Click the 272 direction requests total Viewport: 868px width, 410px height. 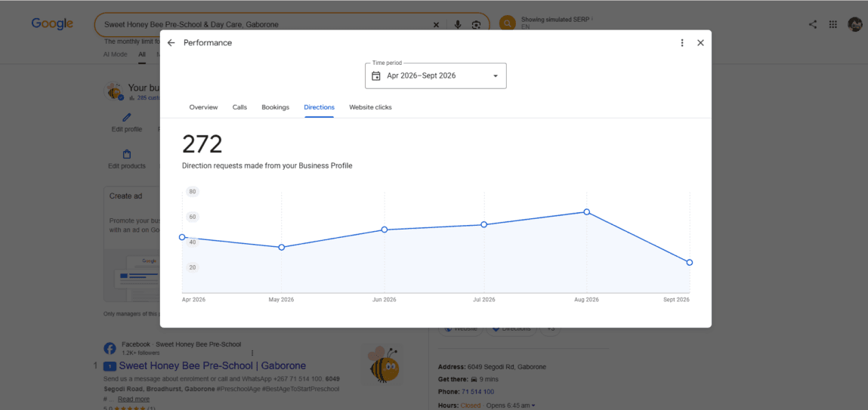click(202, 144)
